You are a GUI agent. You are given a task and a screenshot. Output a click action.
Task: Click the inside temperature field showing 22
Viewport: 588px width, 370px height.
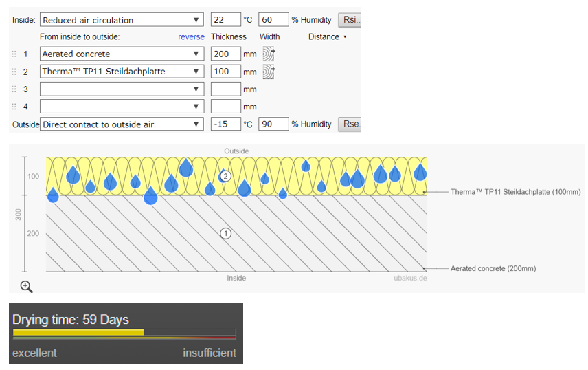click(226, 20)
